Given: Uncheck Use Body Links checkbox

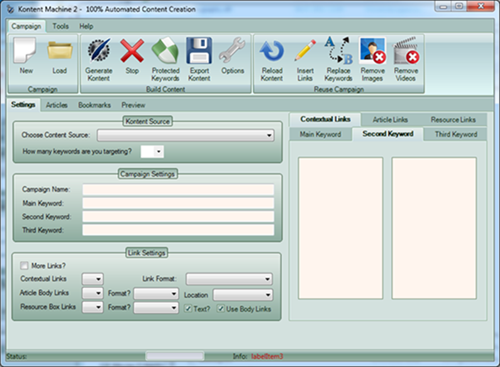Looking at the screenshot, I should coord(221,308).
